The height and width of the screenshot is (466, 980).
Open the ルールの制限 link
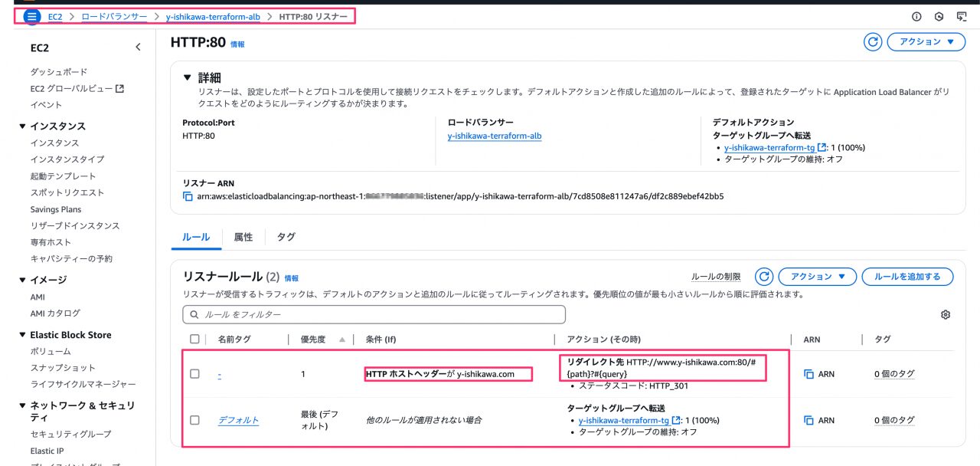(716, 277)
